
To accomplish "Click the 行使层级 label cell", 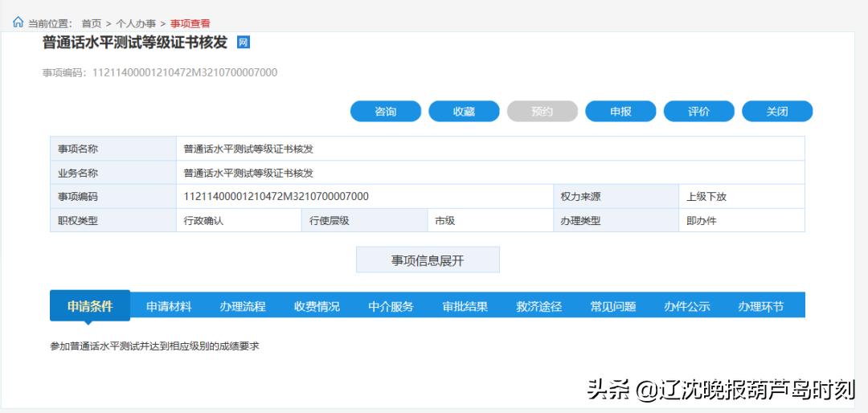I will pyautogui.click(x=365, y=220).
